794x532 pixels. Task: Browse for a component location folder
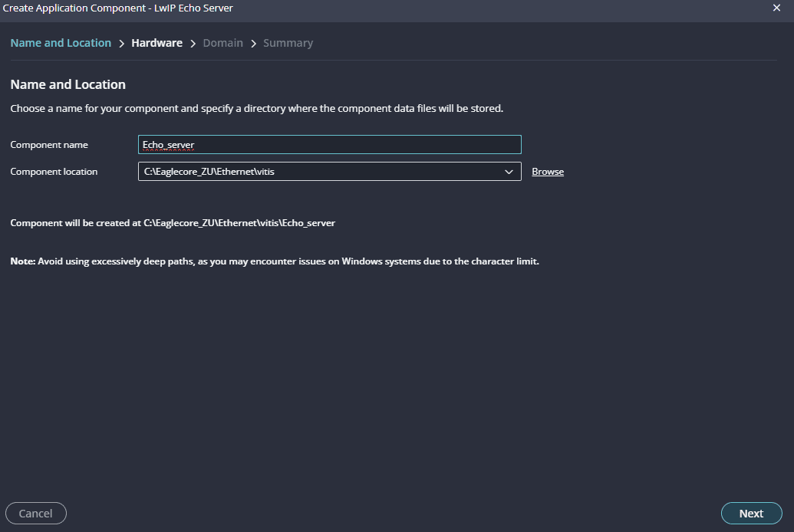548,172
